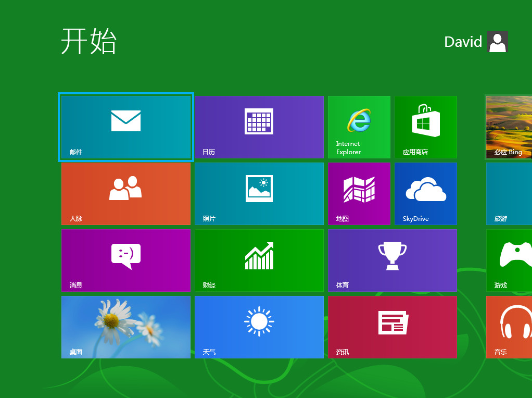Image resolution: width=532 pixels, height=398 pixels.
Task: Open the Messaging tile (消息)
Action: coord(126,260)
